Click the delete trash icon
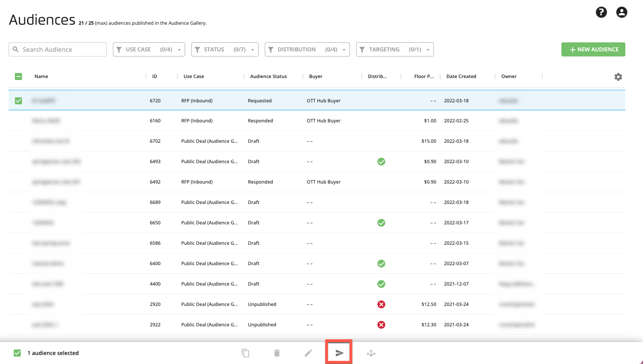 click(277, 353)
